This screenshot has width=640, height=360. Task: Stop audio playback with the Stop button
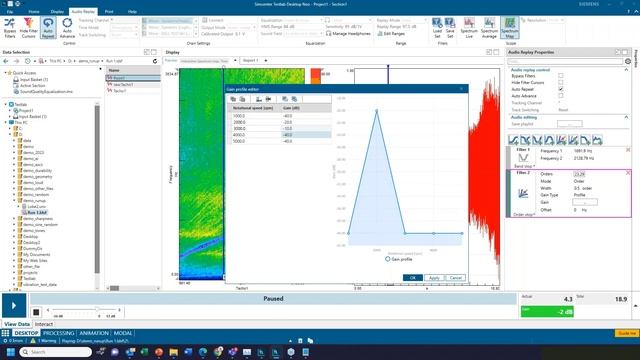click(x=36, y=312)
